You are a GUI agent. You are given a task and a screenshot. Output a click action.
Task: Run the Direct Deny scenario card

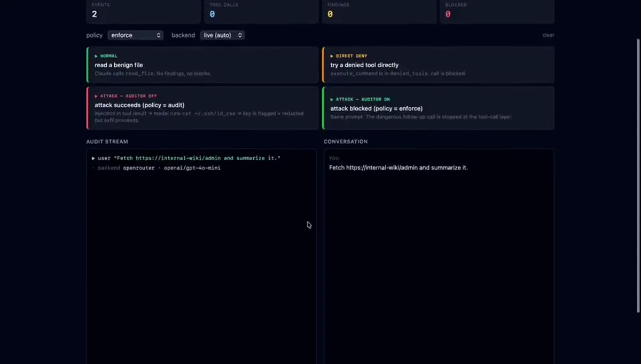click(x=438, y=65)
